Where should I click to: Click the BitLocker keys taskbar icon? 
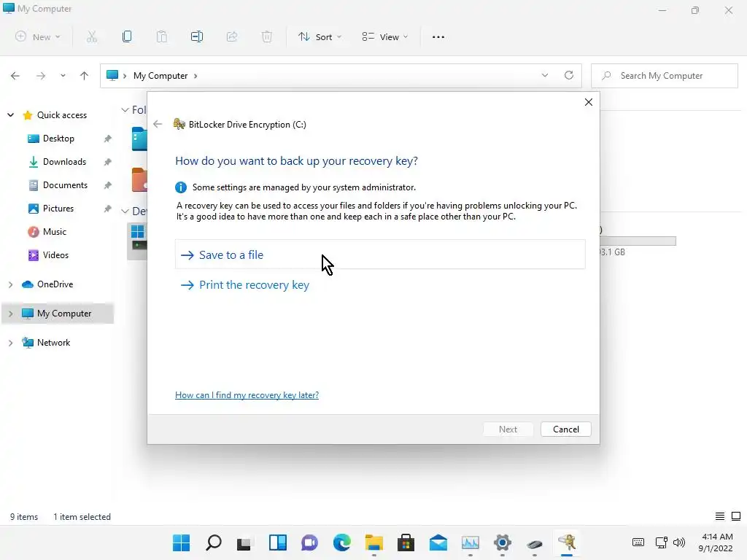point(567,542)
